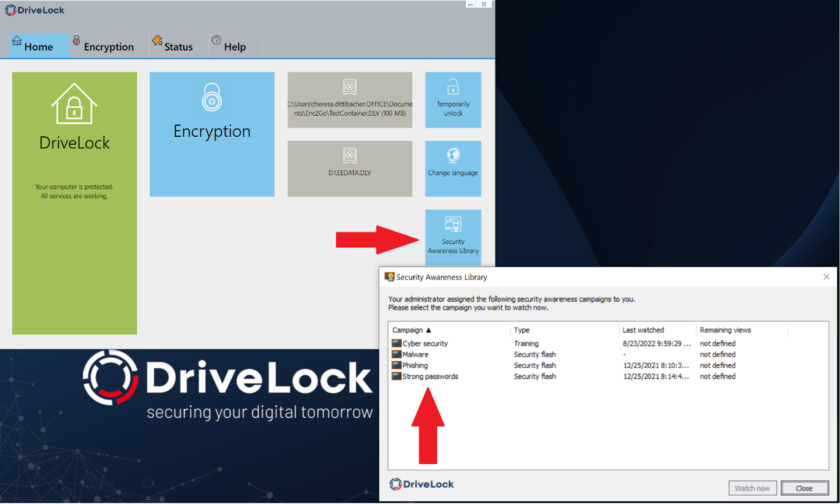Select the D:\EEDATA.DLV container tile
This screenshot has height=504, width=840.
click(x=350, y=169)
